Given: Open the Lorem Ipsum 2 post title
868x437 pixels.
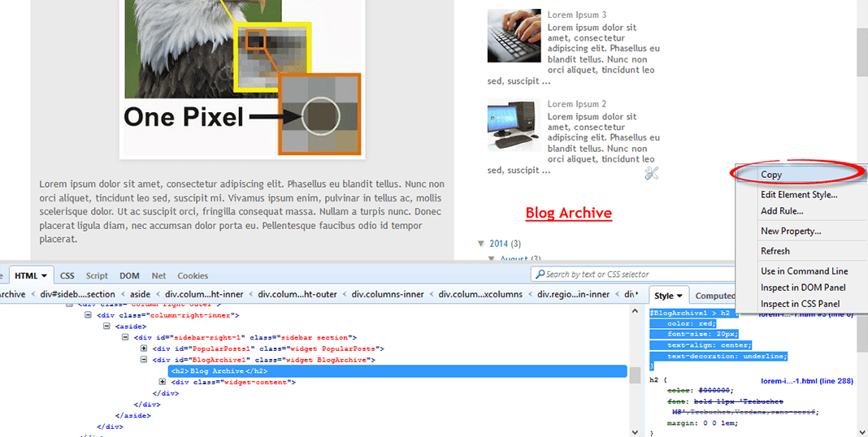Looking at the screenshot, I should (x=577, y=104).
